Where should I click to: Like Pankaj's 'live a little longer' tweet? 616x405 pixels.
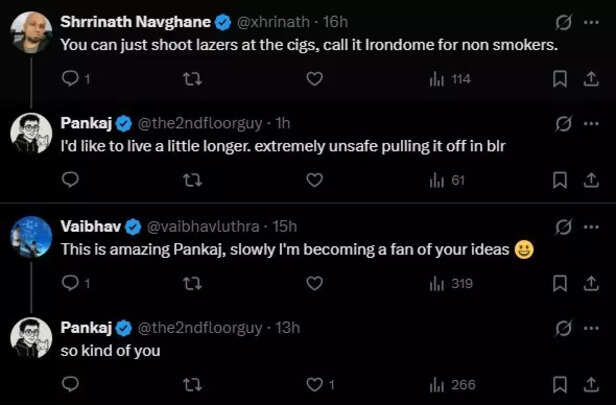[314, 180]
